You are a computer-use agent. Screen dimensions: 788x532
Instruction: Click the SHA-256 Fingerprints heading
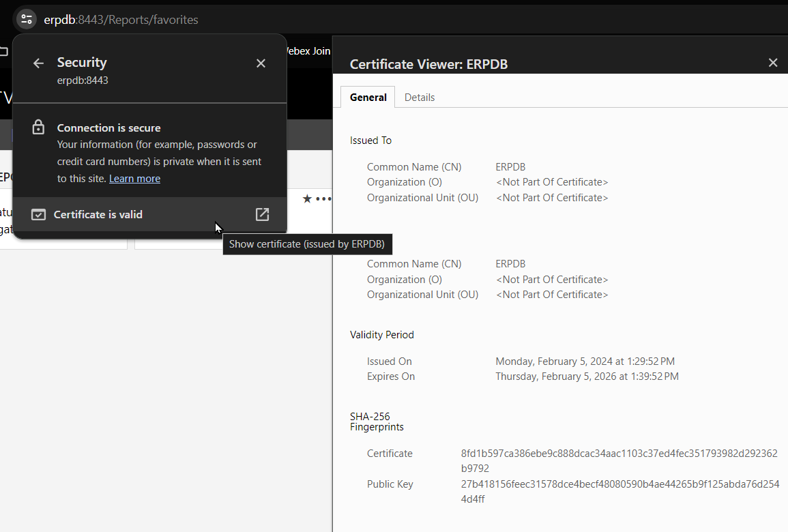pos(377,422)
